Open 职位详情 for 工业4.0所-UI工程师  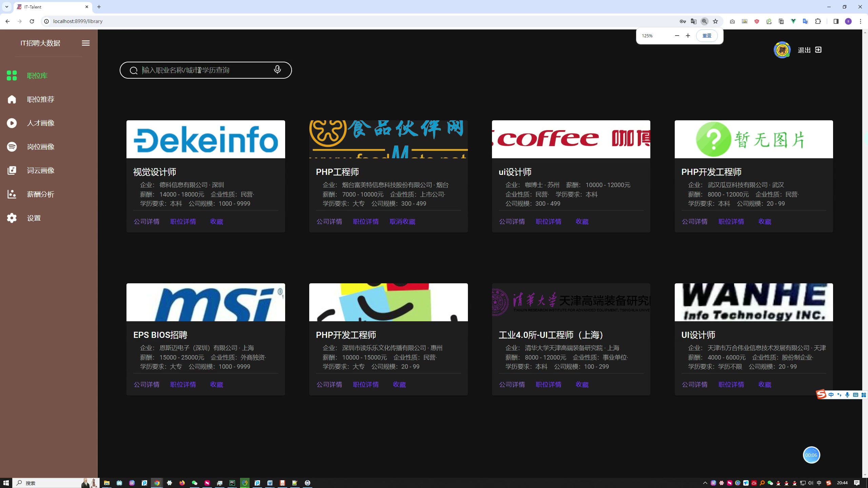549,384
